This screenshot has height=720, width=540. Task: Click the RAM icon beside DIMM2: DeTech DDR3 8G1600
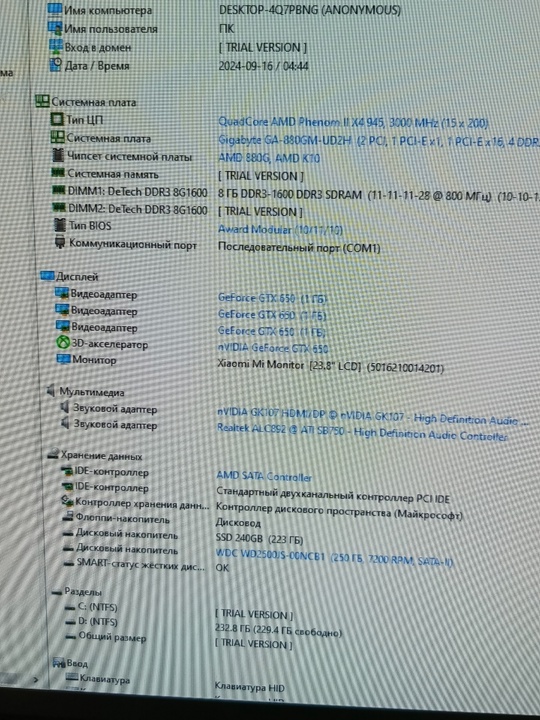pyautogui.click(x=59, y=208)
